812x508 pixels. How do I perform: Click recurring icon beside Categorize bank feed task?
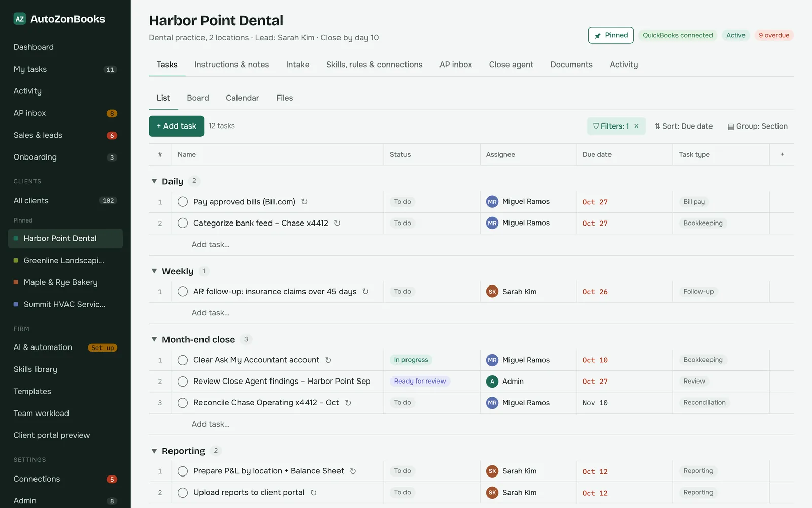[337, 223]
